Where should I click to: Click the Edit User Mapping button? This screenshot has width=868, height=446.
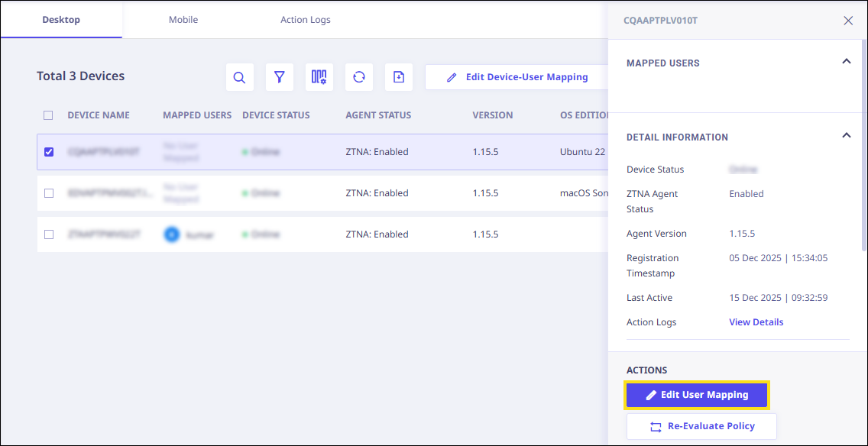pos(697,395)
